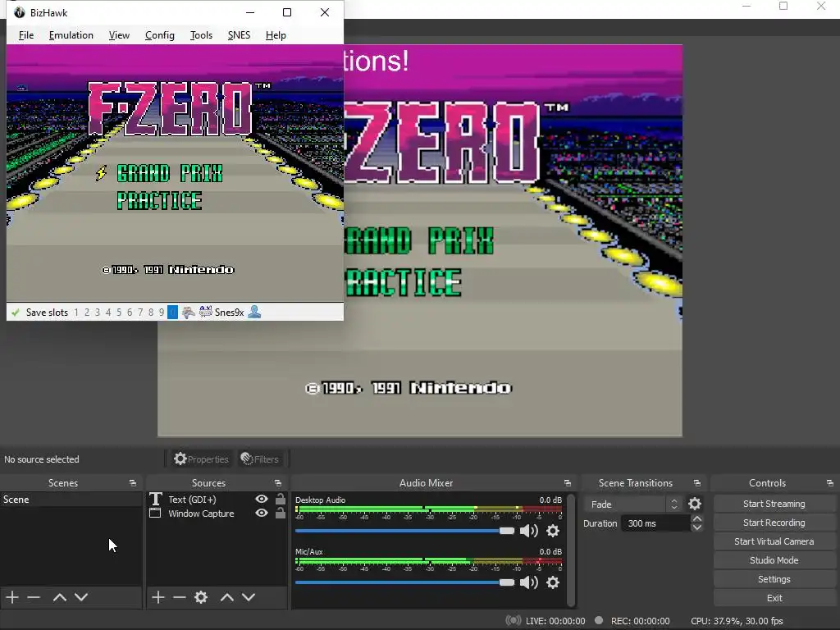Viewport: 840px width, 630px height.
Task: Increase transition duration with up arrow
Action: 697,519
